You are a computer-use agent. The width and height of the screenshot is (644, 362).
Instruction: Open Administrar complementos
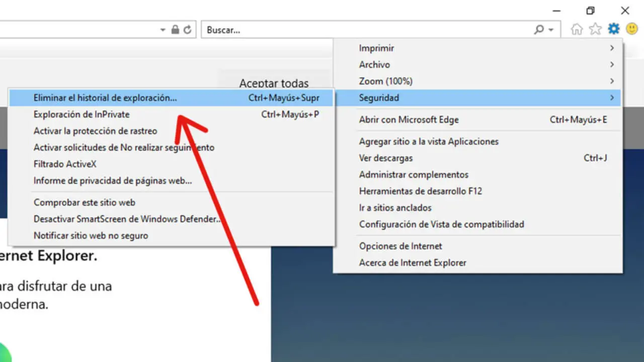477,175
